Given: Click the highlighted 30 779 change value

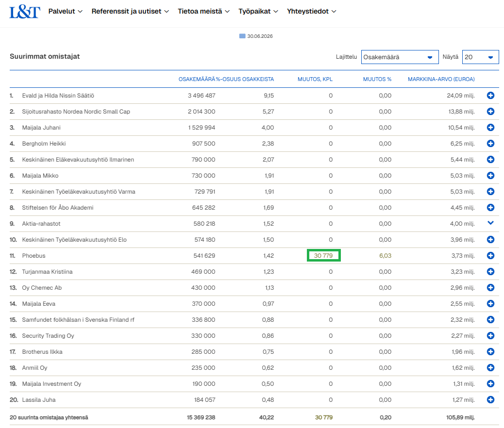Looking at the screenshot, I should (323, 255).
